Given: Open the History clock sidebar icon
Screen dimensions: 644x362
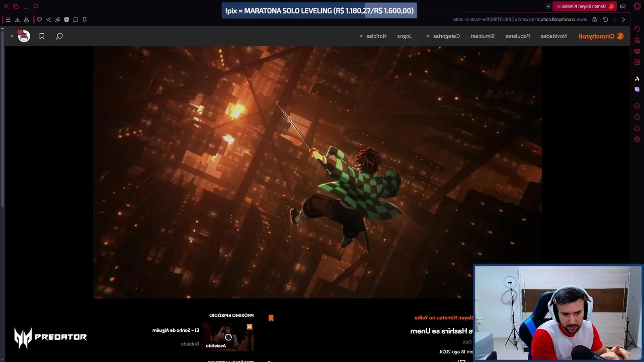Looking at the screenshot, I should coord(637,117).
